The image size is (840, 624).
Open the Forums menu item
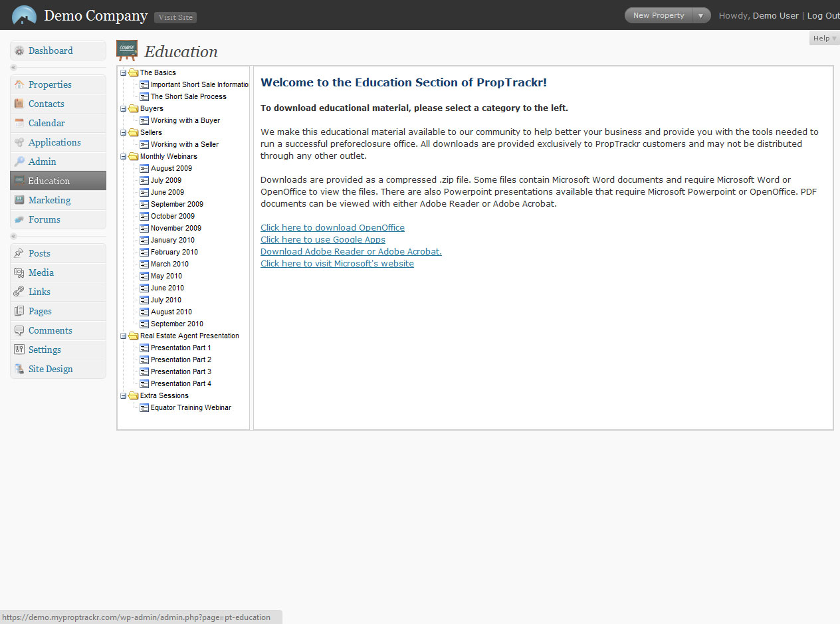[x=44, y=219]
